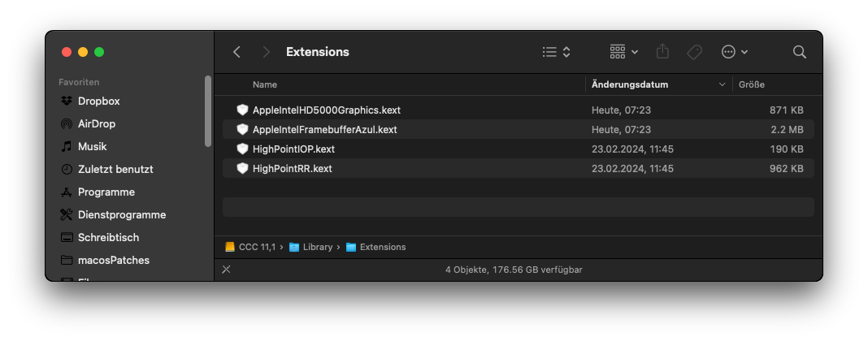Click the Library folder icon in path bar
This screenshot has width=868, height=341.
pyautogui.click(x=294, y=247)
